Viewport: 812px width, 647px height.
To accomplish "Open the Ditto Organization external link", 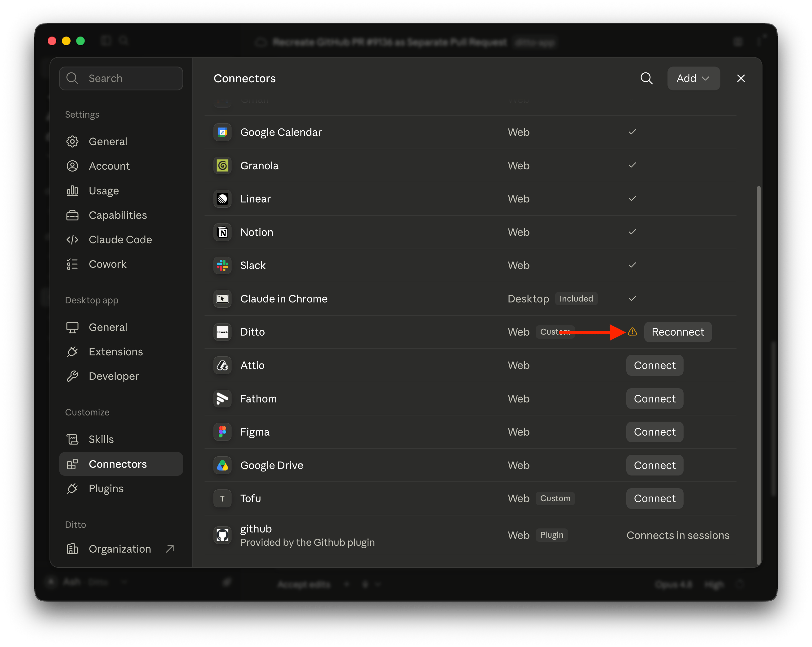I will [x=121, y=549].
